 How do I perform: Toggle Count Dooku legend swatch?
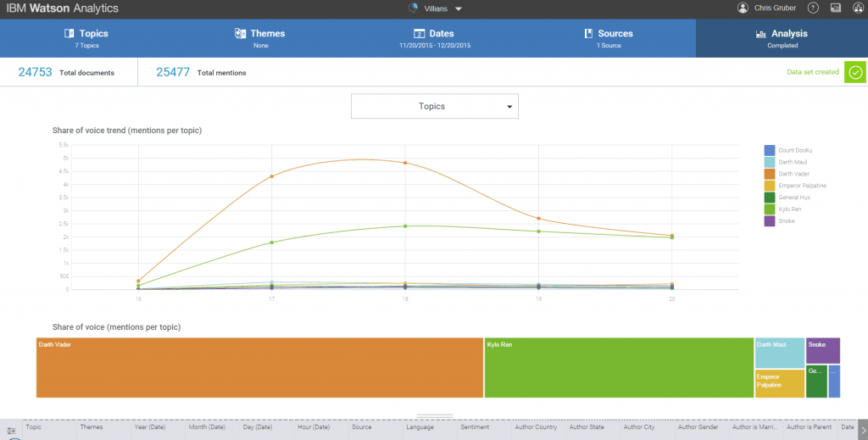pyautogui.click(x=770, y=151)
